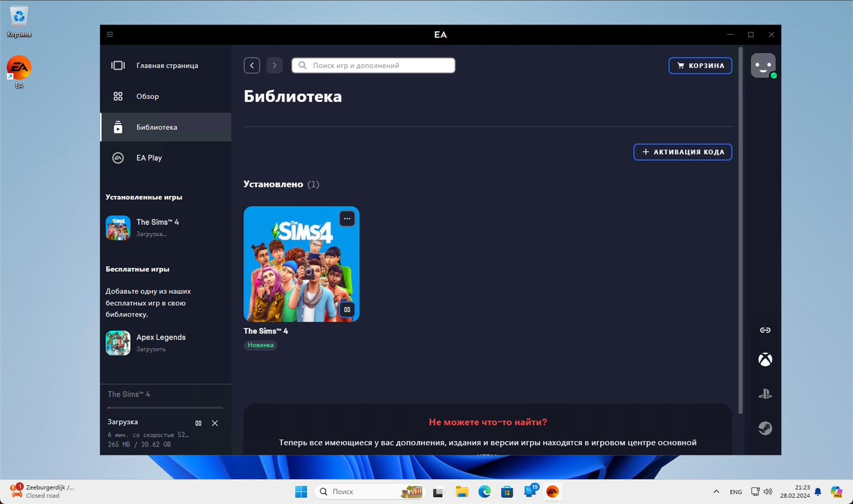Open Главная страница in the sidebar
The height and width of the screenshot is (504, 853).
(166, 65)
